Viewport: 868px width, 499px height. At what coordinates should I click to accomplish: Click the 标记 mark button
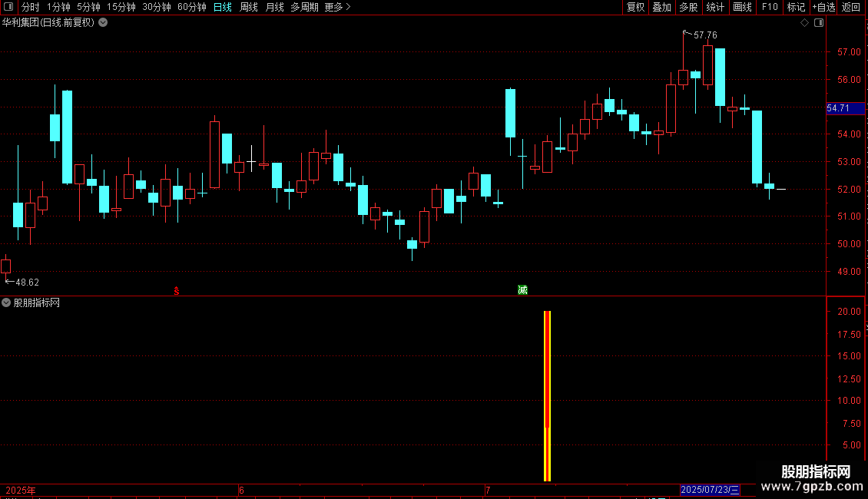796,7
